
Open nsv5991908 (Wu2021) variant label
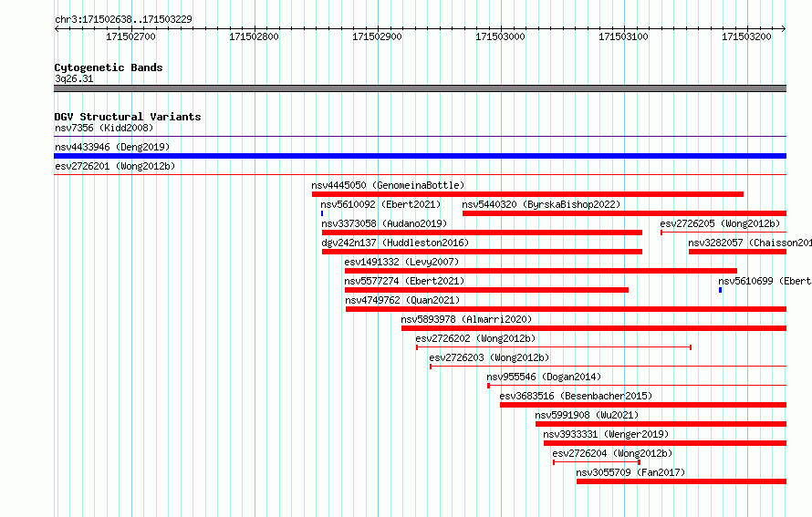(x=587, y=415)
